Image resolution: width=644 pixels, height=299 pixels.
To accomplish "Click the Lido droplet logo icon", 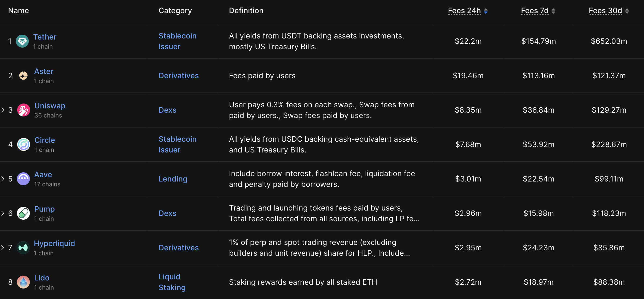I will tap(23, 282).
